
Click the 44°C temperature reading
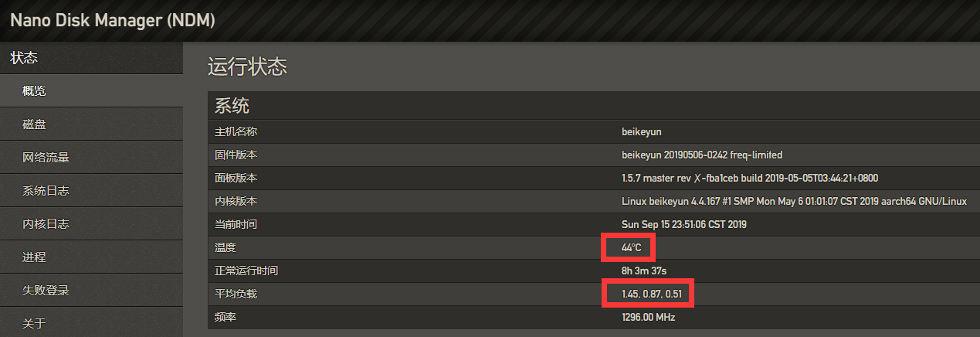click(x=631, y=247)
